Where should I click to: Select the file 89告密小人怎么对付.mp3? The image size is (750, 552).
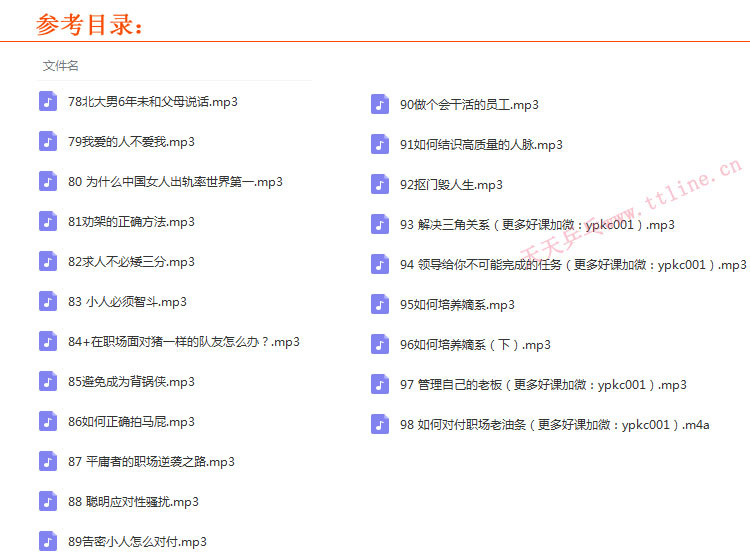pos(137,542)
